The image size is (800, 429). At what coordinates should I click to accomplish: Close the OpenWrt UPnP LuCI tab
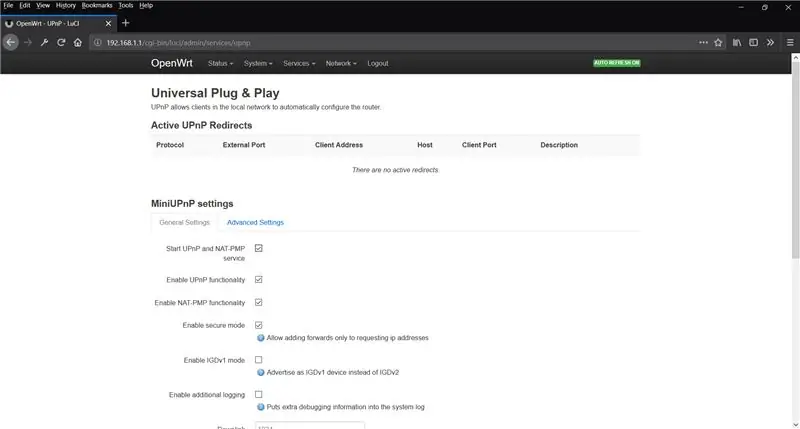[x=108, y=23]
